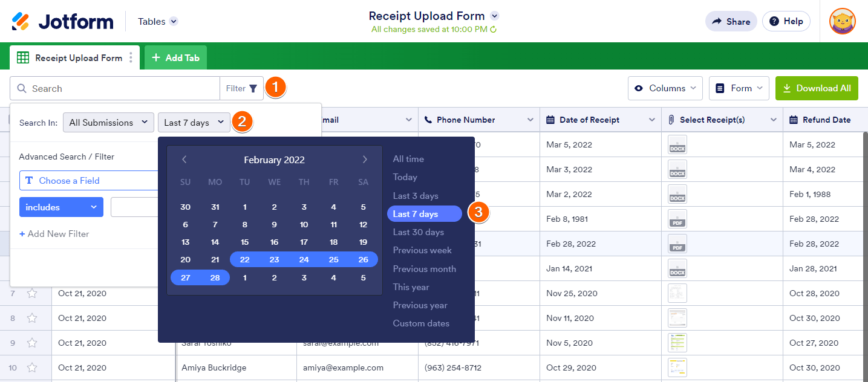Pick February 28 in the calendar
This screenshot has height=382, width=868.
point(215,277)
